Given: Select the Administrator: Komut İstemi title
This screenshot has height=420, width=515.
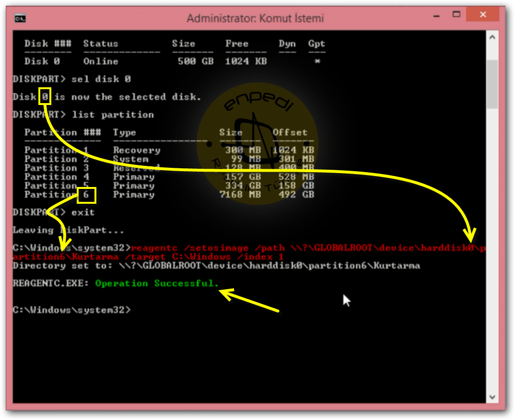Looking at the screenshot, I should (257, 18).
